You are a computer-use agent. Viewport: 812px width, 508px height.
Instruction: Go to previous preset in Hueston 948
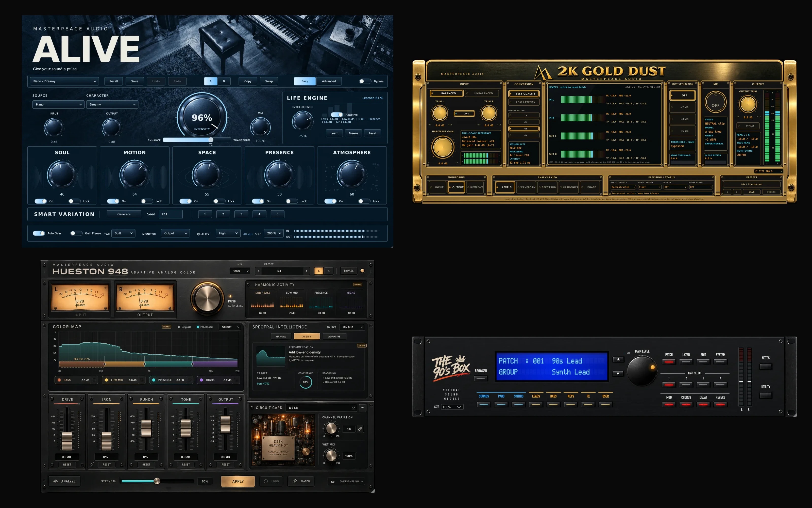click(258, 271)
